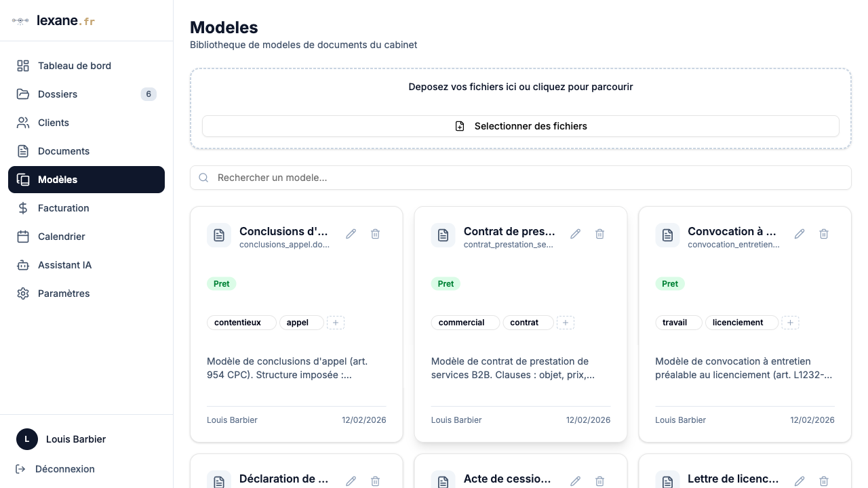Screen dimensions: 868x488
Task: Click the Louis Barbier avatar
Action: [27, 439]
